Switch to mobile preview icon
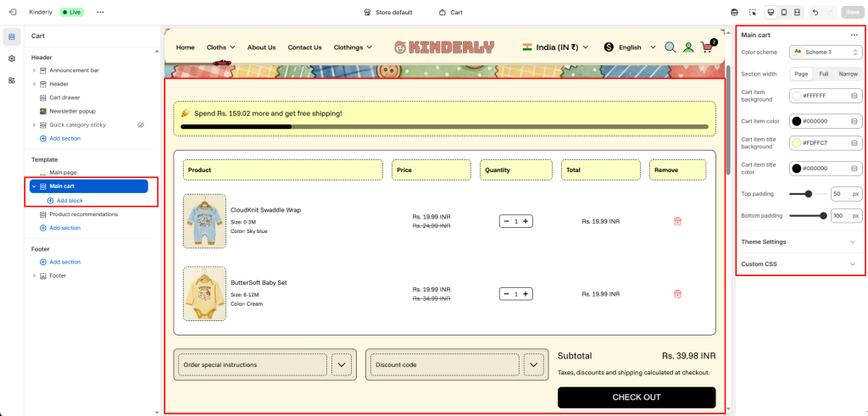The width and height of the screenshot is (868, 416). (x=783, y=13)
